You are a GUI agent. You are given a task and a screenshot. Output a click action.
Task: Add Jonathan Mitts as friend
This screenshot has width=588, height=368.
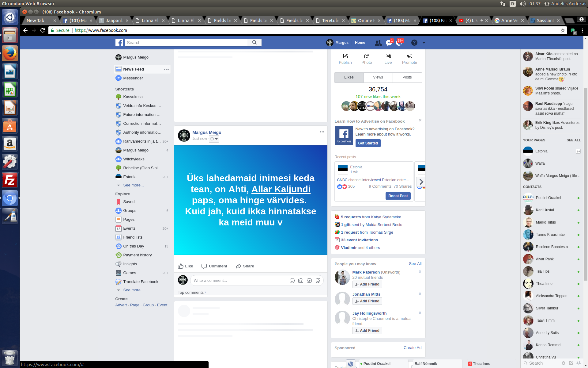click(367, 301)
